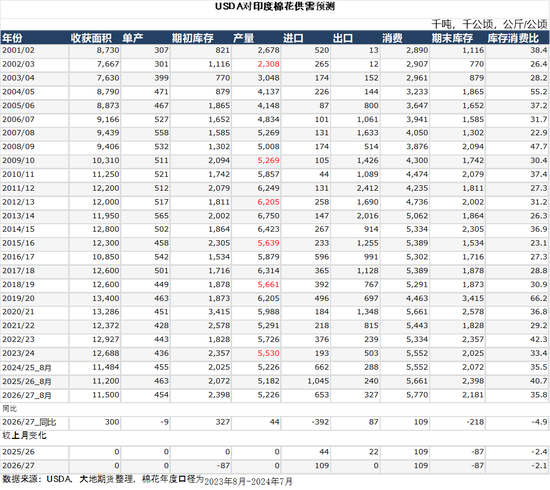The image size is (550, 490).
Task: Click the 2001/02 row label
Action: (x=19, y=50)
